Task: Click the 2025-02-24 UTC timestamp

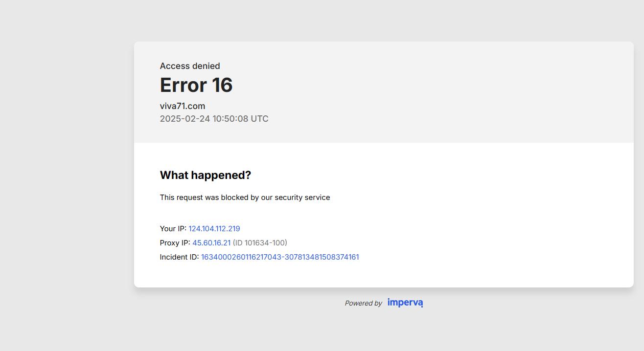Action: [214, 119]
